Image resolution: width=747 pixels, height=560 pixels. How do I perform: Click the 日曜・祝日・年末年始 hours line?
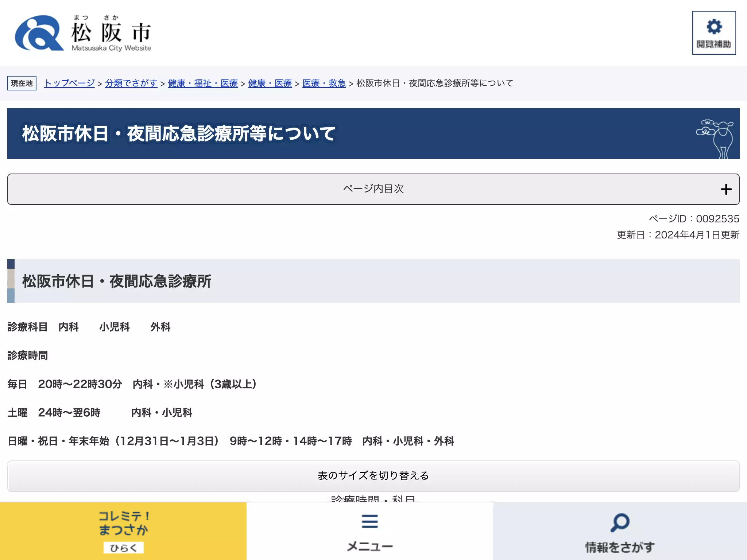(x=231, y=441)
